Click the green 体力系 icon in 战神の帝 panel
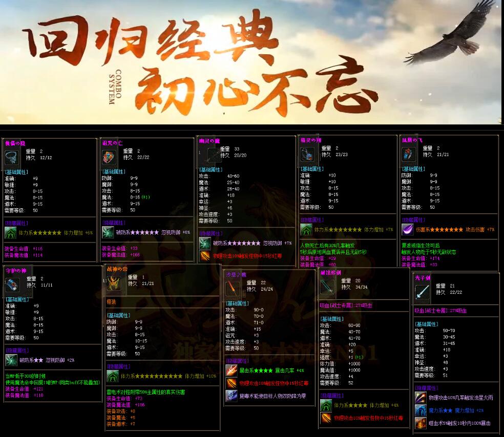504x437 pixels. pyautogui.click(x=112, y=376)
